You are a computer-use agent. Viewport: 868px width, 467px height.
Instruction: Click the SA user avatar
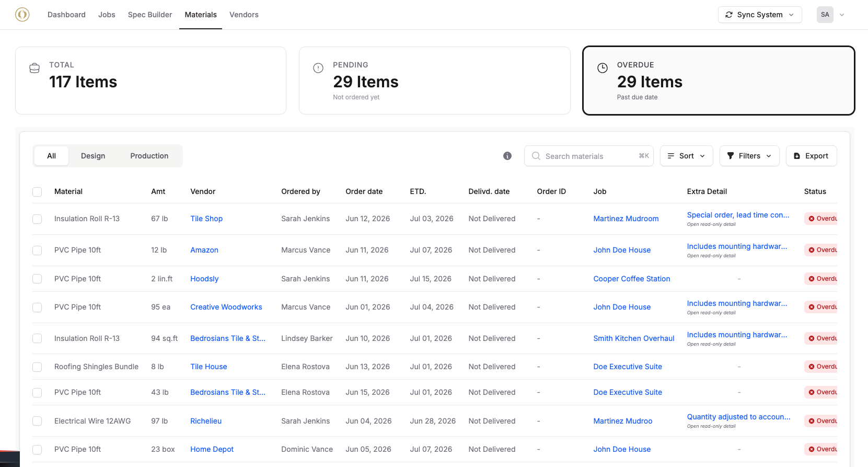tap(825, 15)
